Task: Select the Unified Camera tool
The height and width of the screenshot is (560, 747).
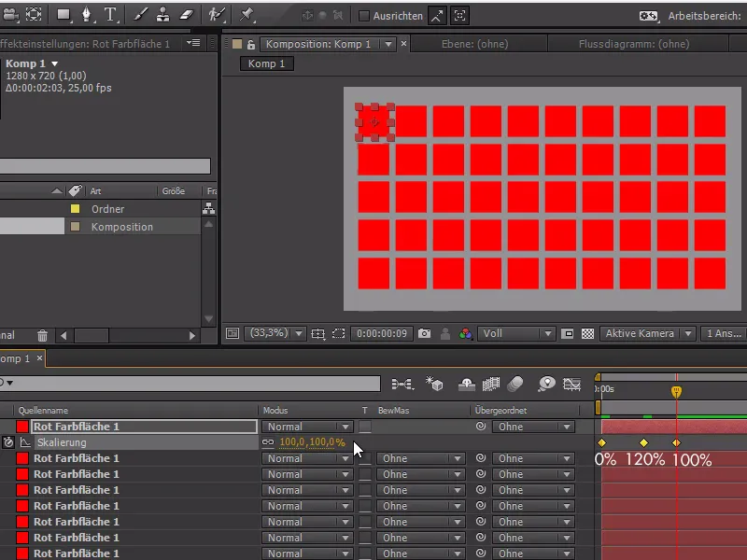Action: click(x=9, y=15)
